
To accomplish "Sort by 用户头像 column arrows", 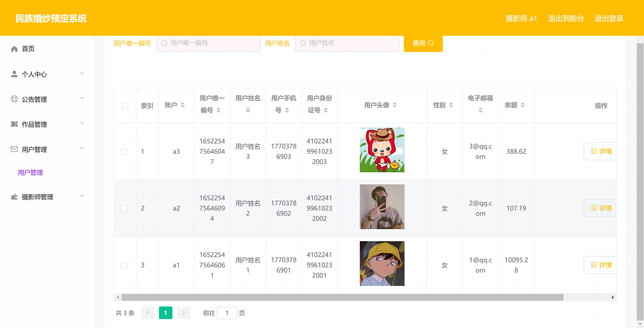I will tap(394, 105).
